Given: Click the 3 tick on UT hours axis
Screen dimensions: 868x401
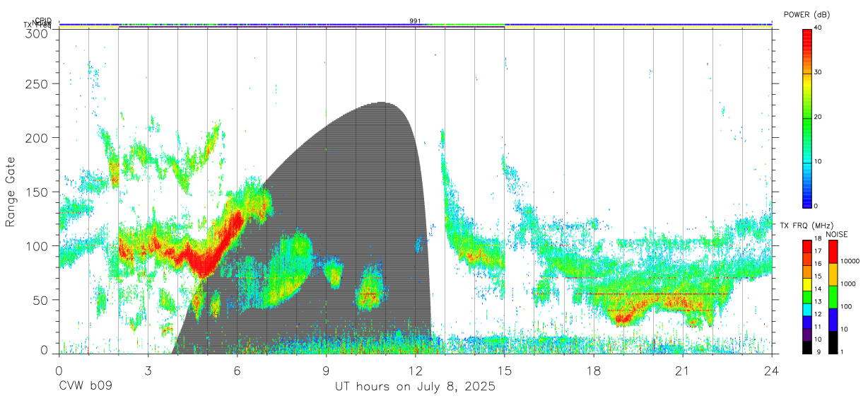Looking at the screenshot, I should [x=148, y=370].
